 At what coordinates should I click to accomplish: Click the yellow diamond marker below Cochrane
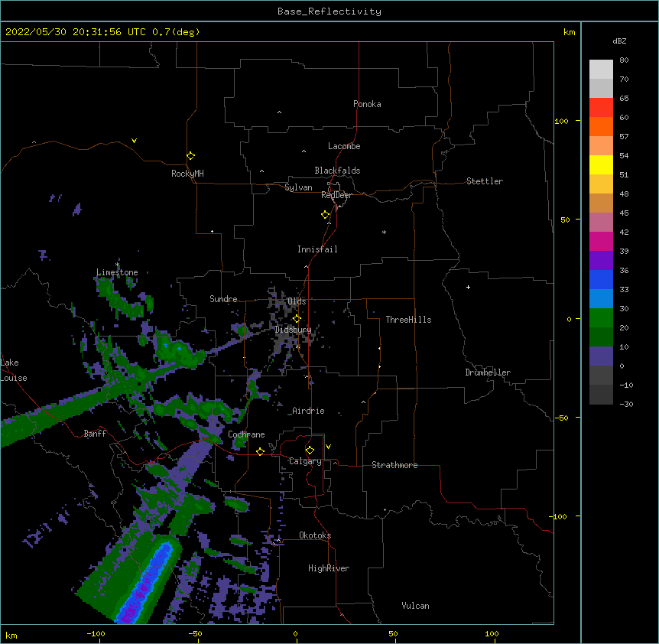260,451
